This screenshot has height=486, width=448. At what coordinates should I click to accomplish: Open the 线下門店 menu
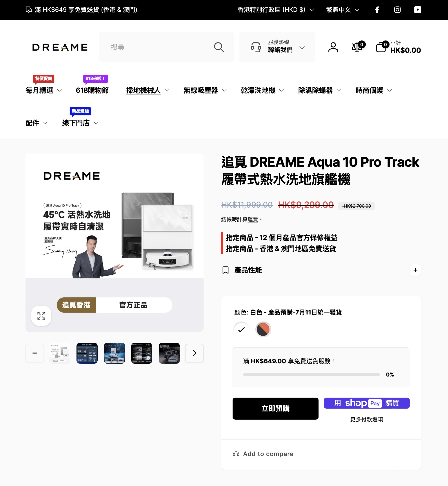pos(80,123)
